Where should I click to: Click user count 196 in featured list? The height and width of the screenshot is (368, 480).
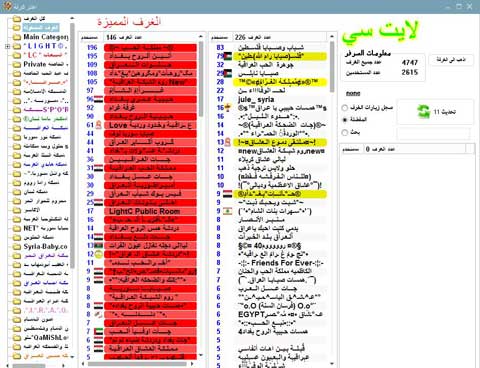[92, 48]
